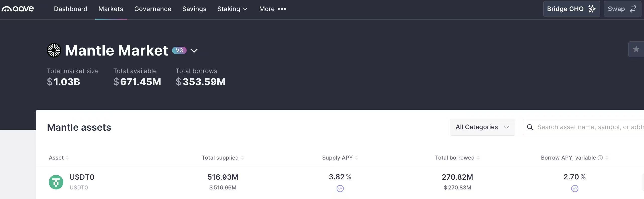Click the Aave logo
The height and width of the screenshot is (199, 644).
point(18,9)
